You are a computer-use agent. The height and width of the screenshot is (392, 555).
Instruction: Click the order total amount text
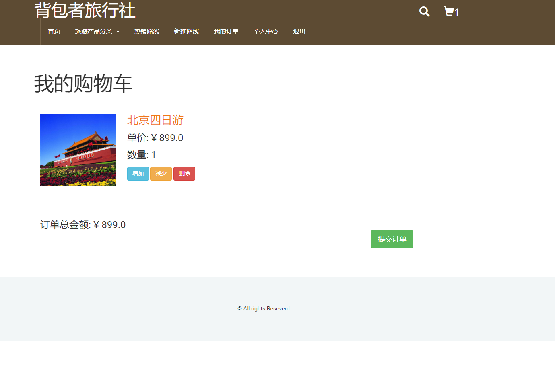[x=83, y=224]
